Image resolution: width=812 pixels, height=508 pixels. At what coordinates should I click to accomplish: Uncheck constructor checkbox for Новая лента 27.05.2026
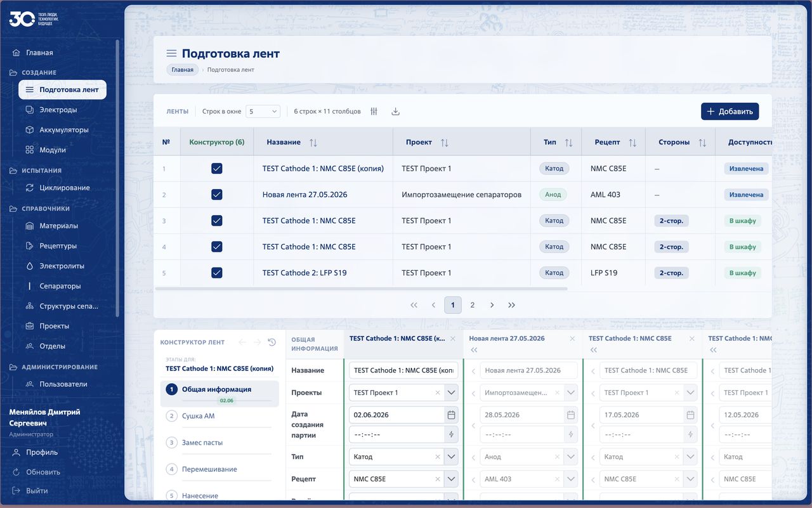pos(217,195)
